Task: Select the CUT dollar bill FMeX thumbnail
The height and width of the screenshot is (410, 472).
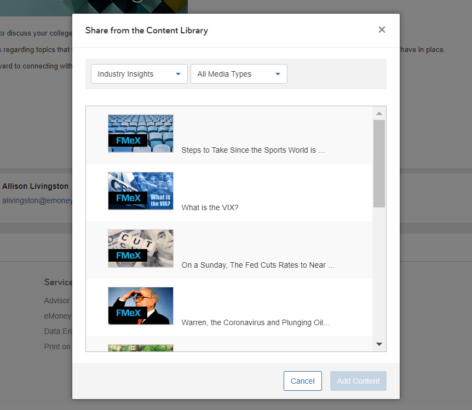Action: click(140, 248)
